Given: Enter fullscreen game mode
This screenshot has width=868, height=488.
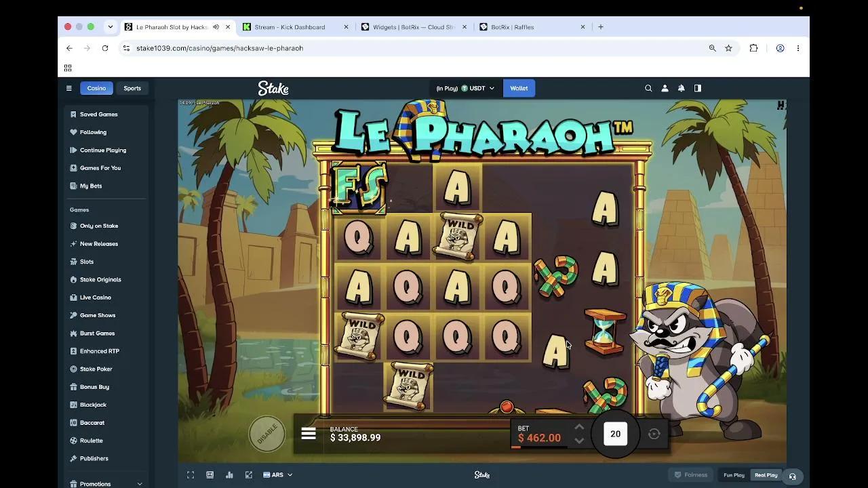Looking at the screenshot, I should [x=191, y=475].
